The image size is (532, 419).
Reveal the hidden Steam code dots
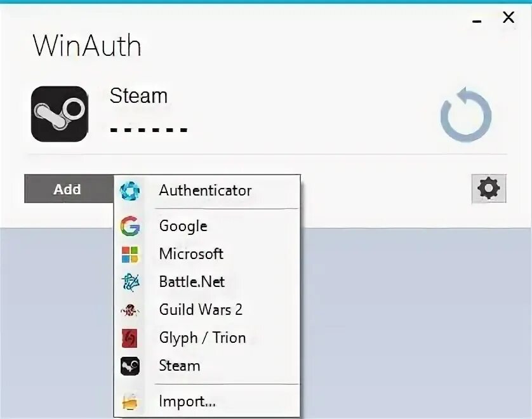coord(148,129)
